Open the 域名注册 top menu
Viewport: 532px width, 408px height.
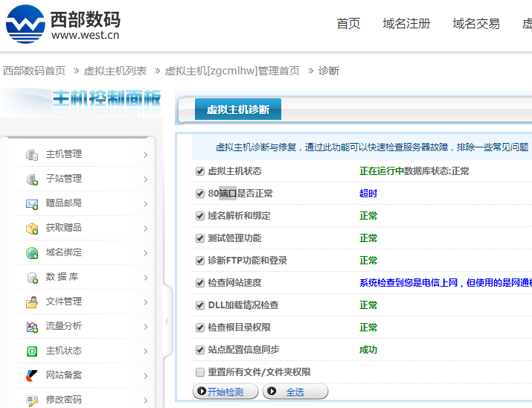coord(406,24)
